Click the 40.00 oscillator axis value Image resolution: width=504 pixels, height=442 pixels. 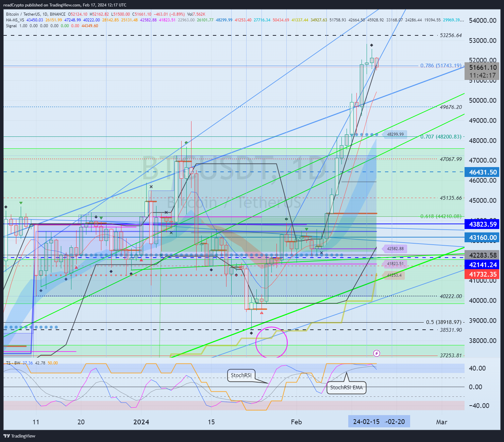pos(477,368)
